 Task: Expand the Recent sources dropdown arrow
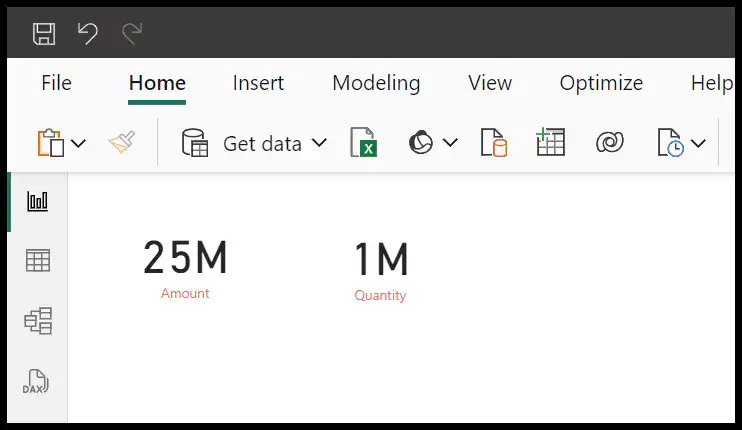click(x=698, y=142)
